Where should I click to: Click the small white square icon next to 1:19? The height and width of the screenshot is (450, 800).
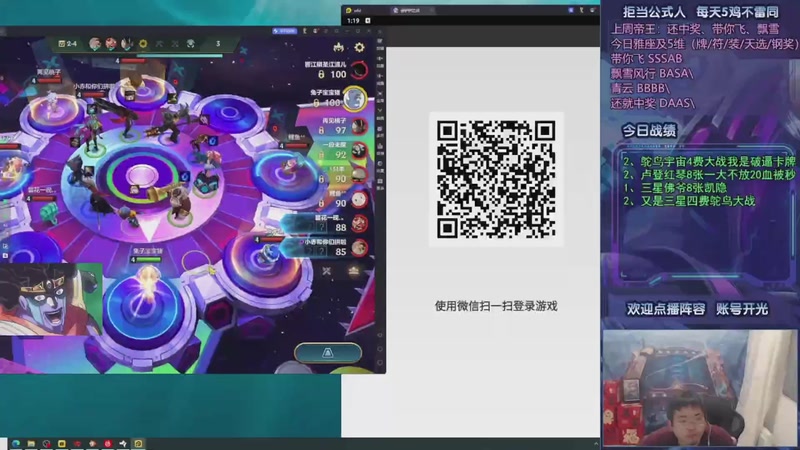368,20
